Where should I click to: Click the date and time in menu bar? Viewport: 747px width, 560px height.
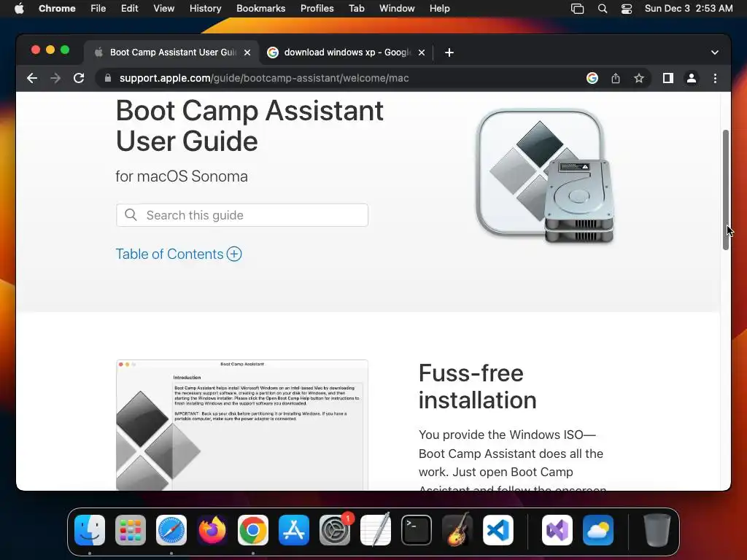coord(689,9)
